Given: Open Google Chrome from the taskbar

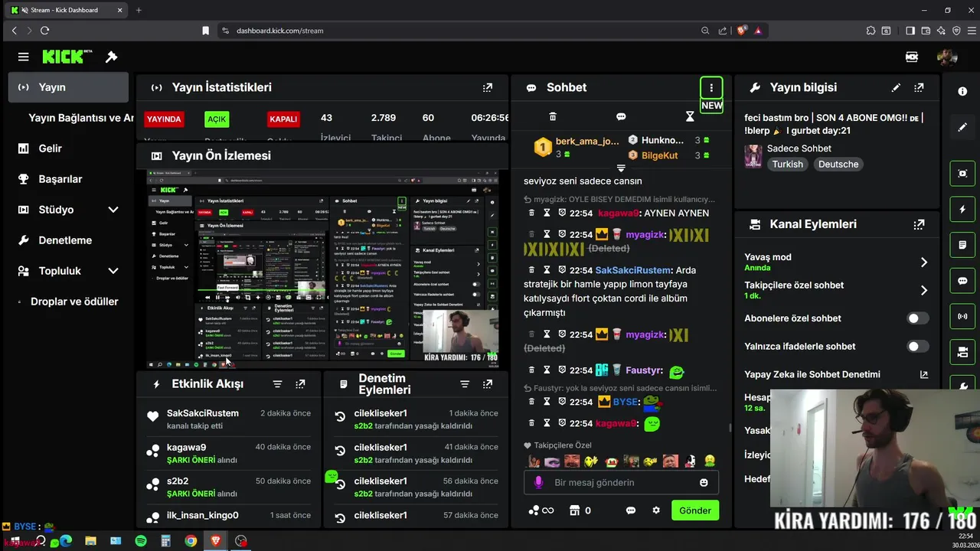Looking at the screenshot, I should point(191,541).
